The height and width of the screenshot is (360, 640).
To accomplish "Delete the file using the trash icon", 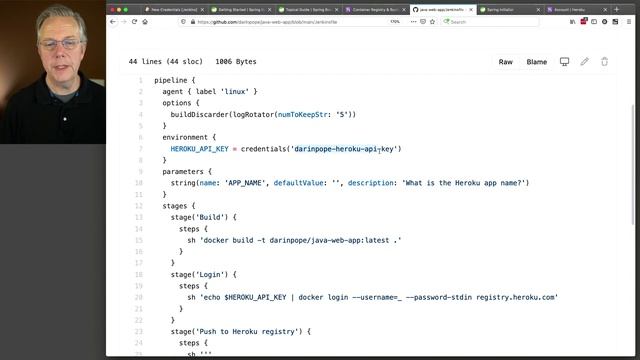I will [604, 62].
